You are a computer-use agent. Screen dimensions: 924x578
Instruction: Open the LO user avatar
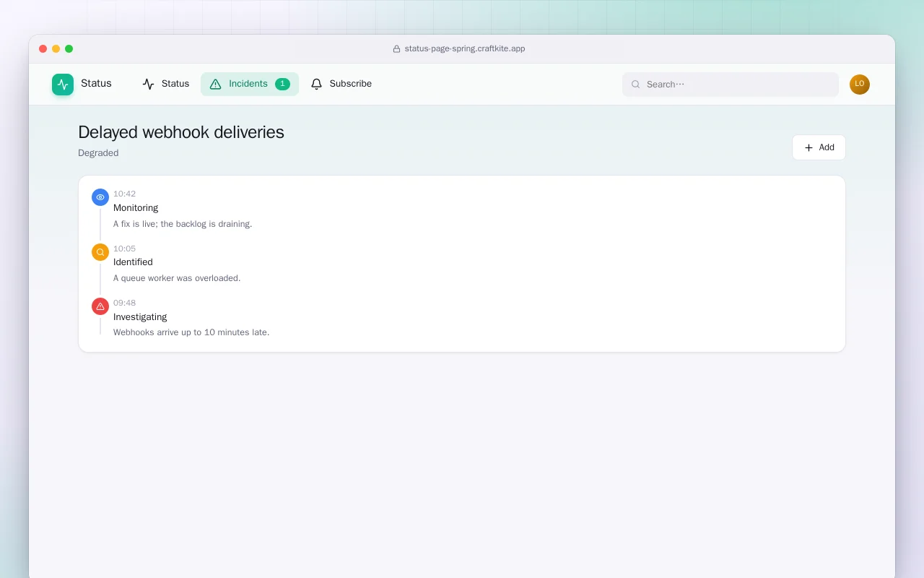coord(860,85)
